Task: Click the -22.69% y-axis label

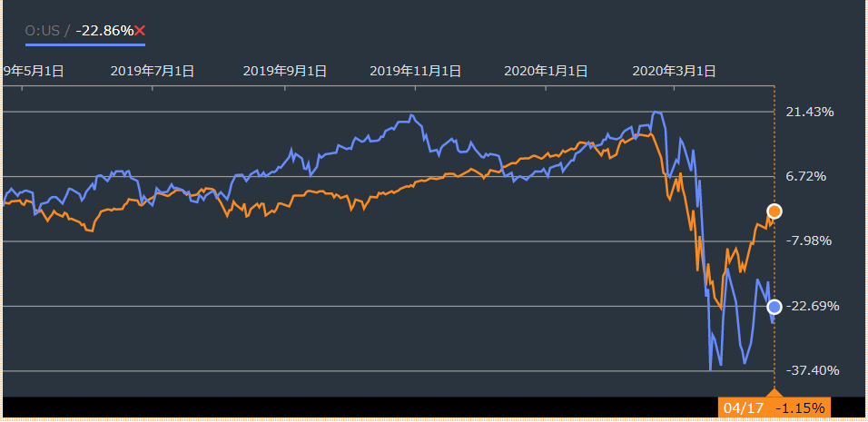Action: click(814, 307)
